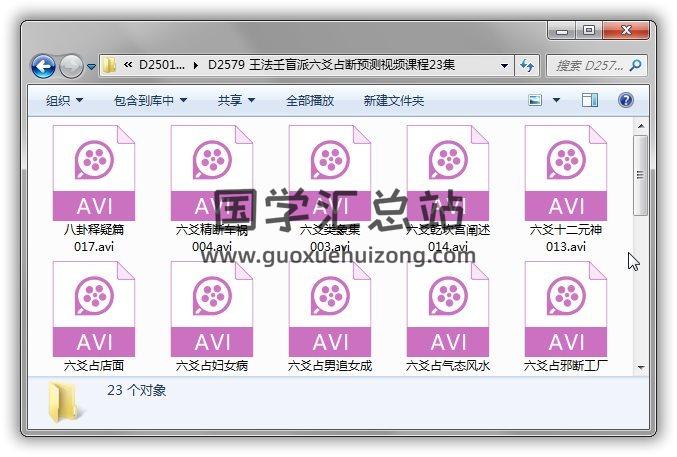Select the 六爻精断车祸004.avi file icon
The width and height of the screenshot is (677, 457).
pyautogui.click(x=212, y=173)
